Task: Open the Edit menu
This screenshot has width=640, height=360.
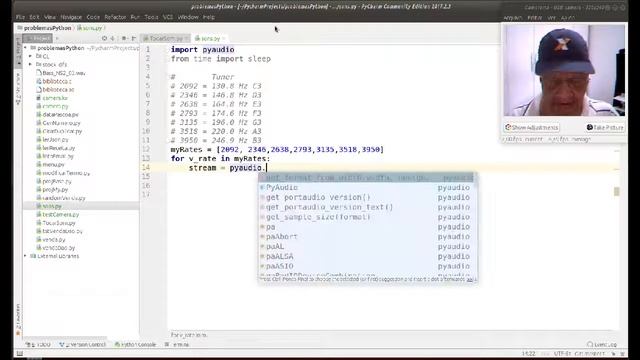Action: click(34, 17)
